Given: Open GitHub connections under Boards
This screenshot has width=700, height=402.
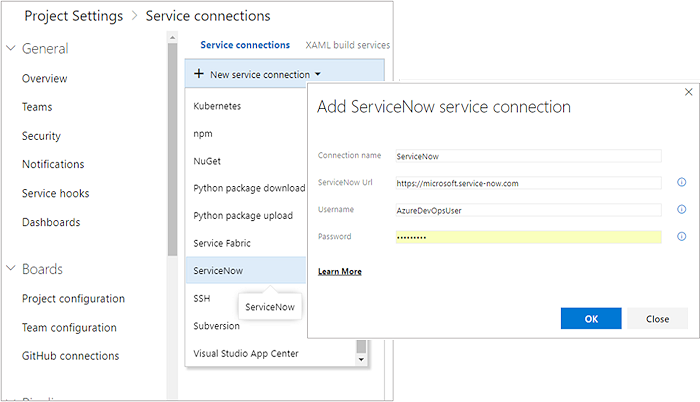Looking at the screenshot, I should 71,356.
